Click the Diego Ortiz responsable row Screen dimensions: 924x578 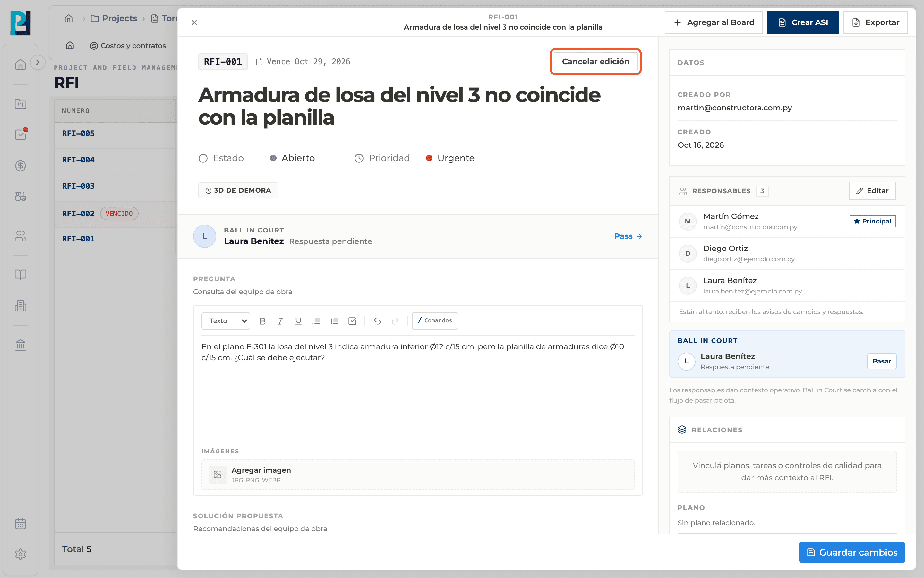pos(787,253)
